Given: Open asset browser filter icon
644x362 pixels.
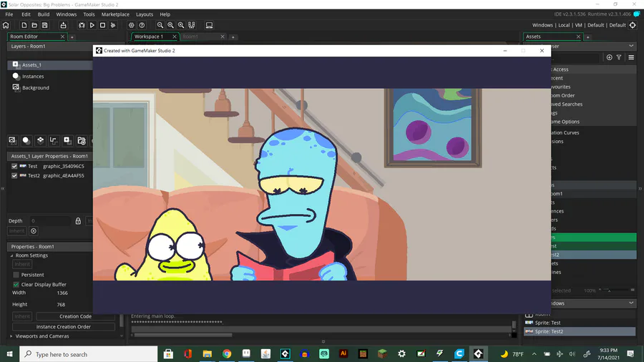Looking at the screenshot, I should click(x=619, y=57).
